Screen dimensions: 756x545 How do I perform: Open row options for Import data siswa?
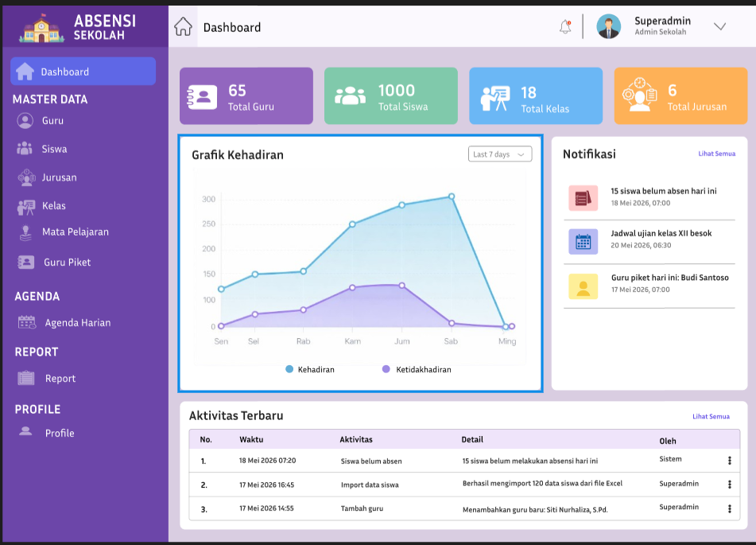click(x=730, y=485)
